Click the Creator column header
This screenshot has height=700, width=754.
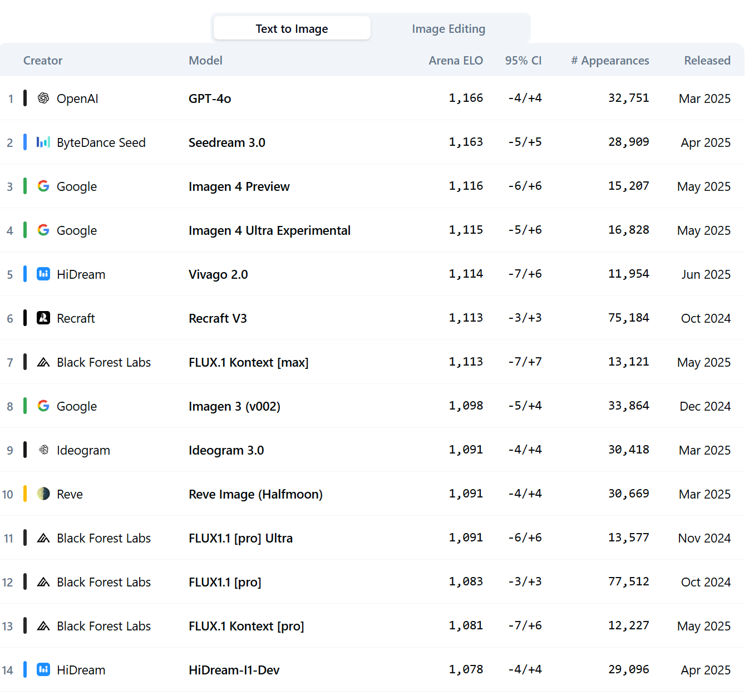coord(43,61)
